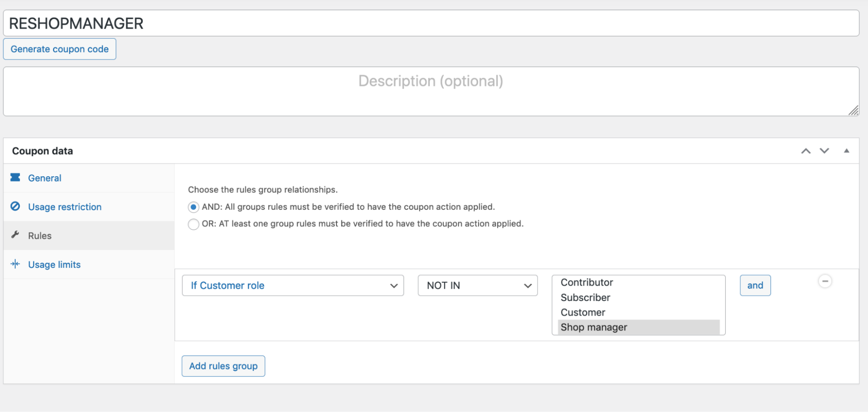Select Customer in the role list
The width and height of the screenshot is (868, 412).
582,312
